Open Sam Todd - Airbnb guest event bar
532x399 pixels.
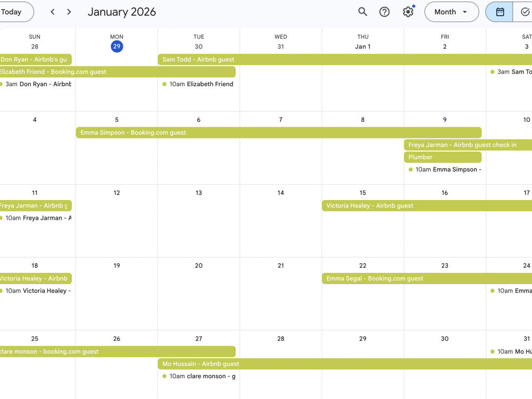(x=345, y=60)
